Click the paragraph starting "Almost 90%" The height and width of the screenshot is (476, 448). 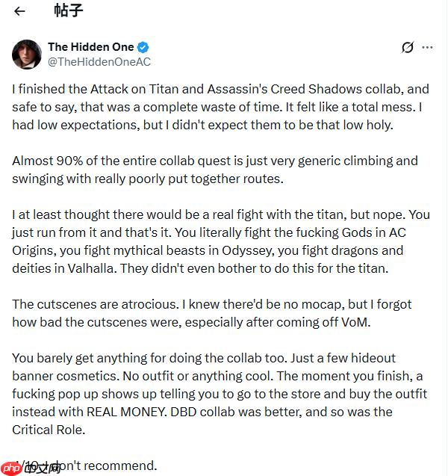215,170
